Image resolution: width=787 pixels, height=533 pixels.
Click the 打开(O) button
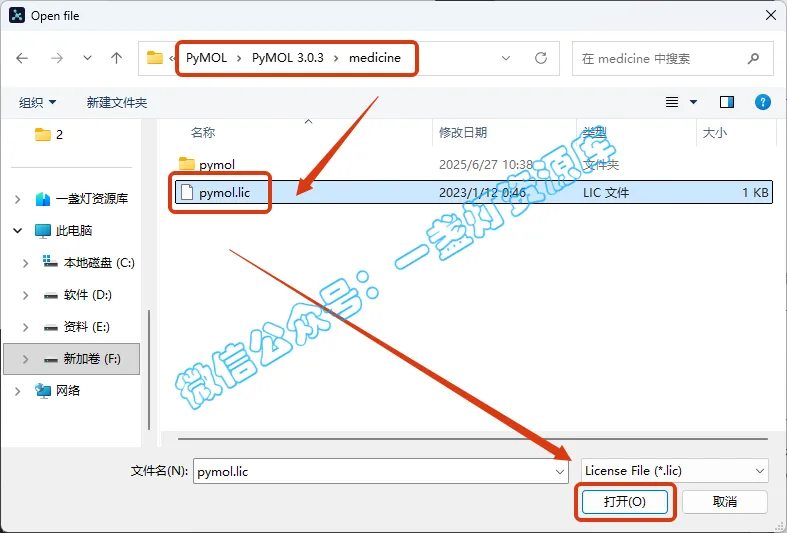(x=624, y=502)
